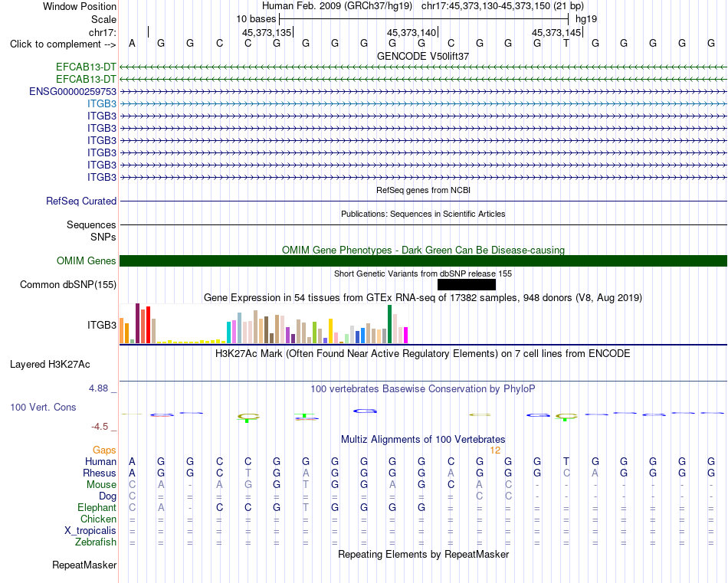Screen dimensions: 728x583
Task: Select the light blue ITGB3 transcript label
Action: click(102, 103)
